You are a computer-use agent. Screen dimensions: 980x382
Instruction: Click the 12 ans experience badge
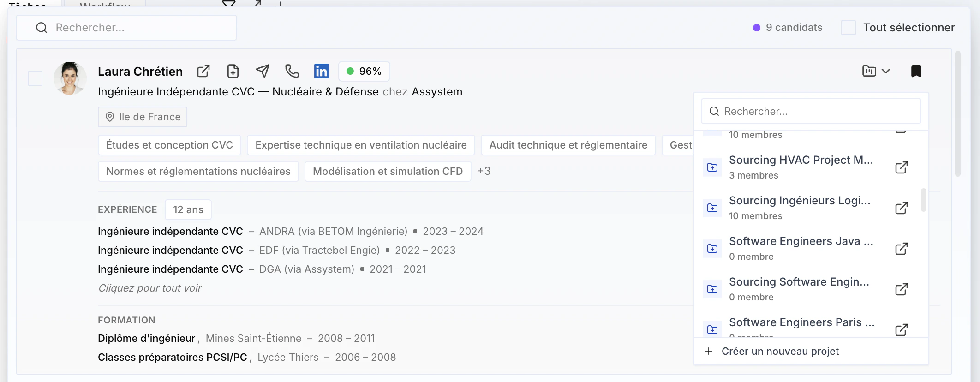pos(188,210)
